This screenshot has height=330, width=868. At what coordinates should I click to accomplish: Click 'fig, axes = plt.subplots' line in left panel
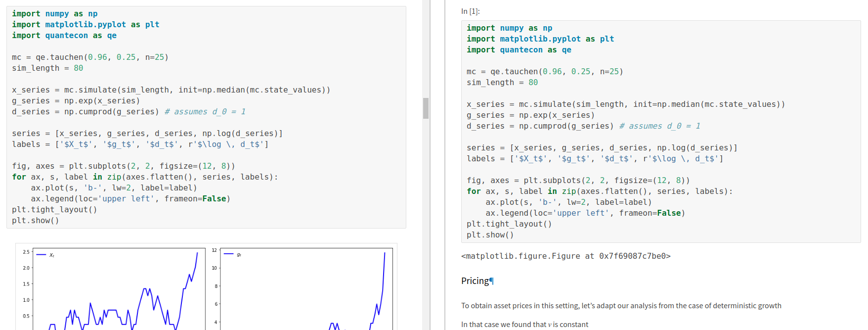[124, 166]
